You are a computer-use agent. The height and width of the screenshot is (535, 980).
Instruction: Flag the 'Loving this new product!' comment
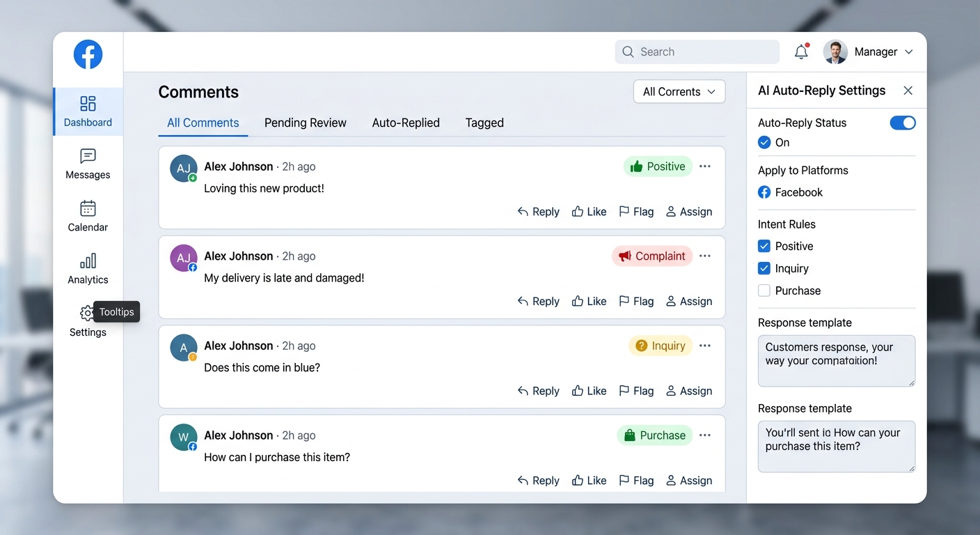636,212
